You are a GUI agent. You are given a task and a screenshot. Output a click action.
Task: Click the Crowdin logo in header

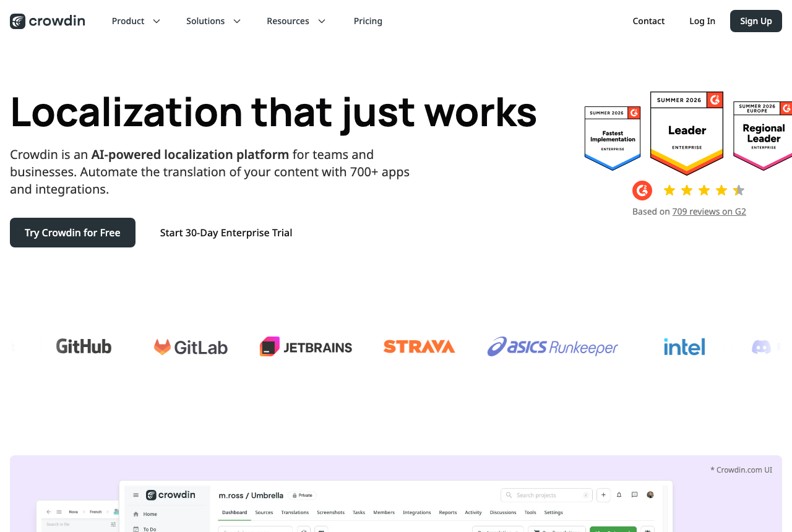pos(48,21)
